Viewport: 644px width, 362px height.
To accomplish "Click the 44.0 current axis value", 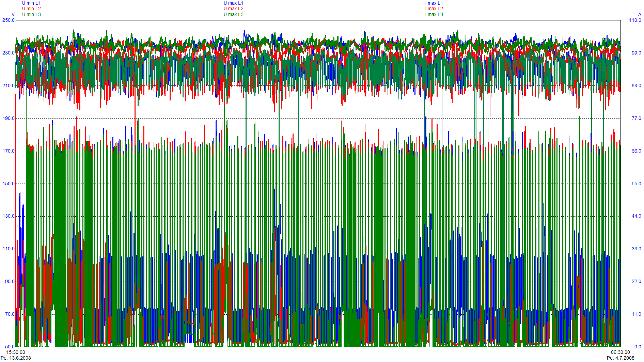I will point(637,216).
